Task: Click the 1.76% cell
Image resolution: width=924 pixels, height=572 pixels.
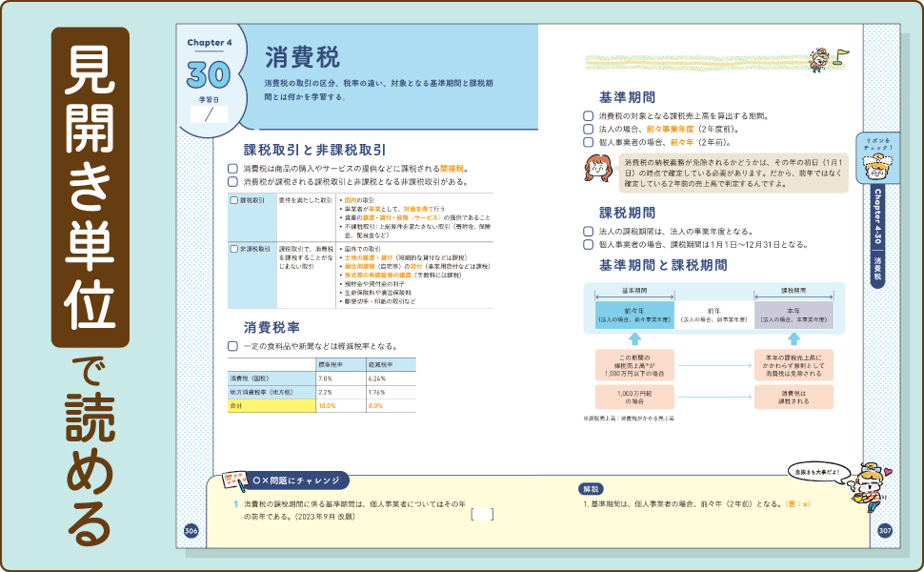Action: pos(391,392)
